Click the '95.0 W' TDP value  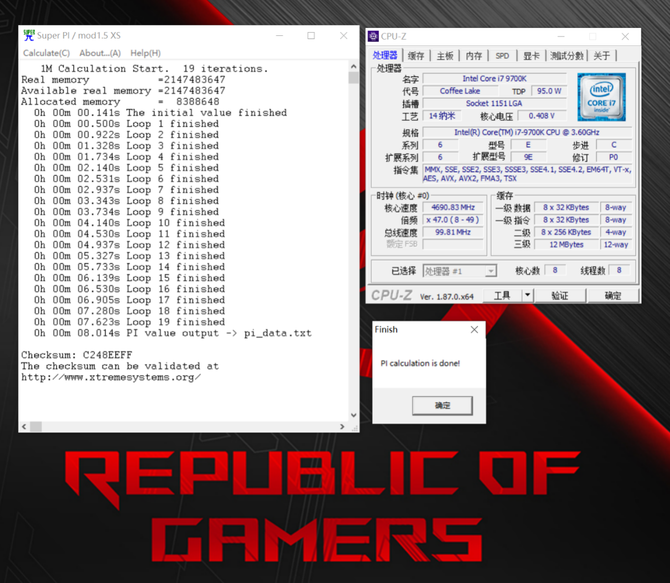pos(549,91)
